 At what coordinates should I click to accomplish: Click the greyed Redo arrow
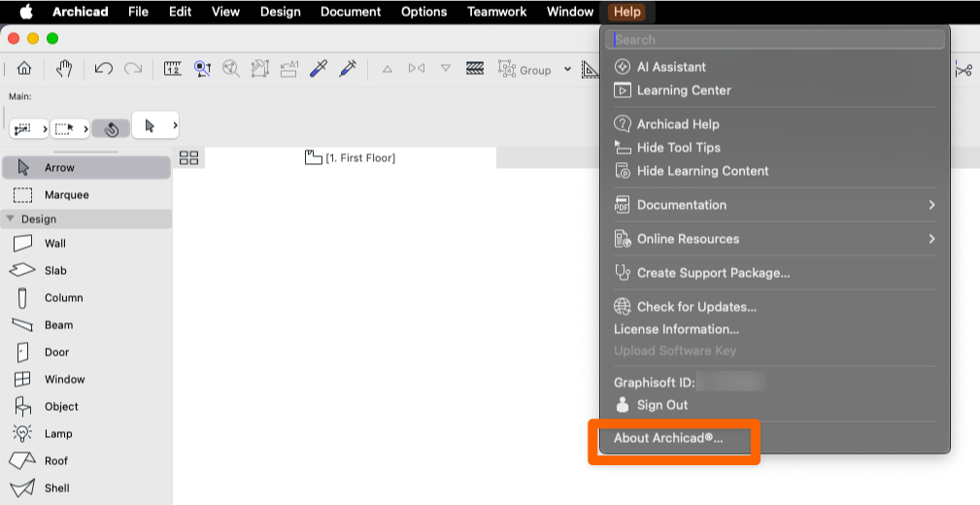point(133,69)
